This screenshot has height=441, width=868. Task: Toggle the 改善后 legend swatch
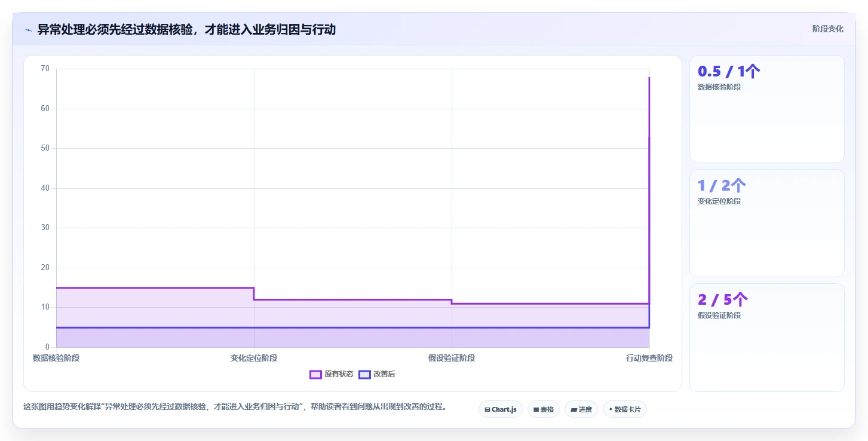(x=364, y=374)
